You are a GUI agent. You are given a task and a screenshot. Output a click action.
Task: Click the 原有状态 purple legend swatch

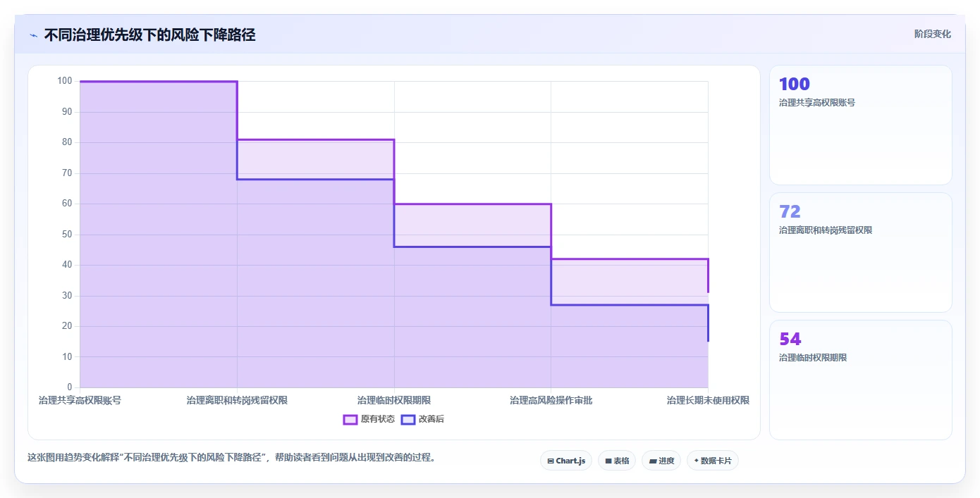[x=350, y=419]
